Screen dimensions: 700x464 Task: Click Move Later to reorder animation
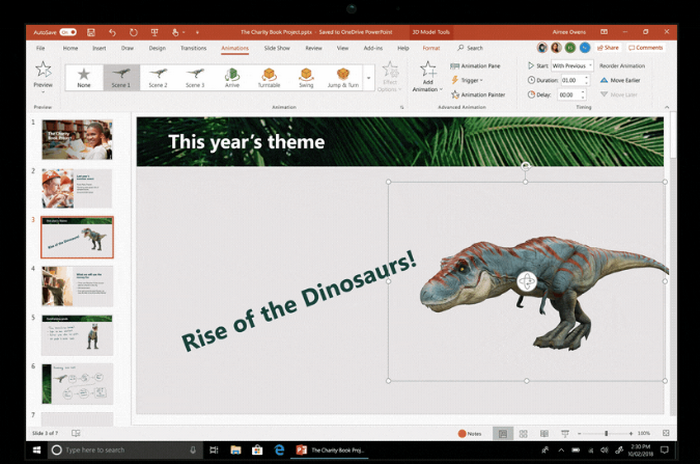[x=619, y=95]
